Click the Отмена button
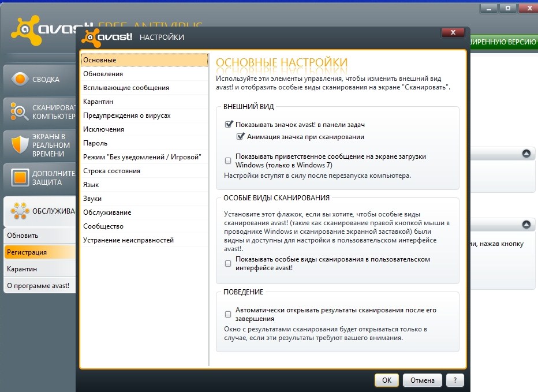The image size is (538, 392). tap(423, 380)
